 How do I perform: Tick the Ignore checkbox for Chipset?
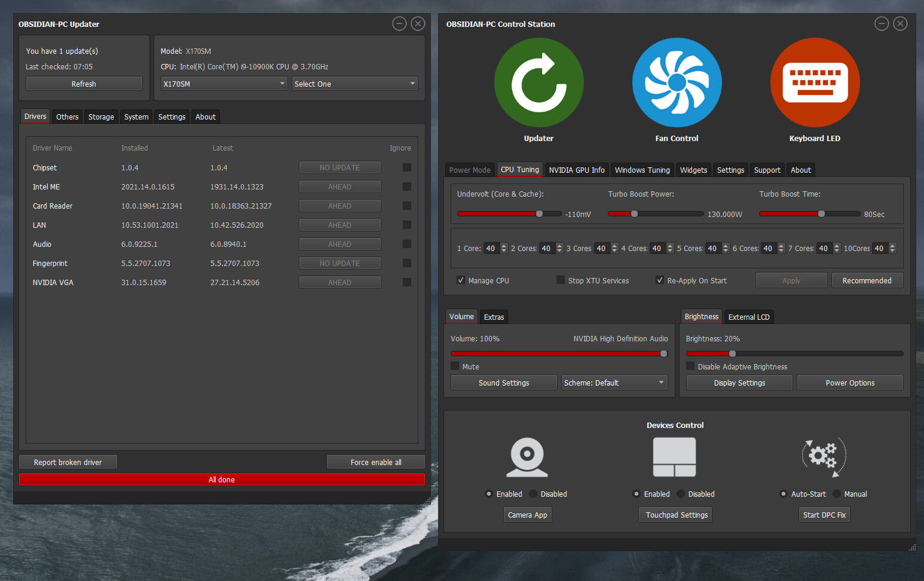[x=407, y=167]
